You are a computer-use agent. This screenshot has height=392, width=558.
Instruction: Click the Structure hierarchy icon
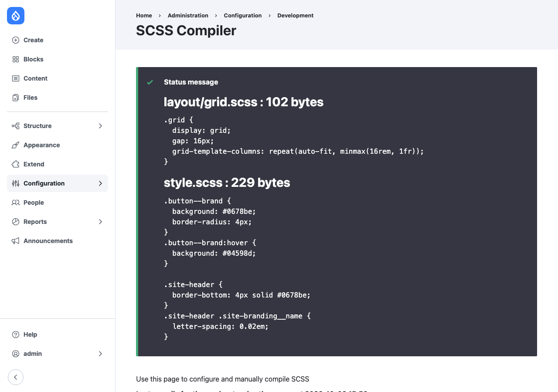(16, 126)
